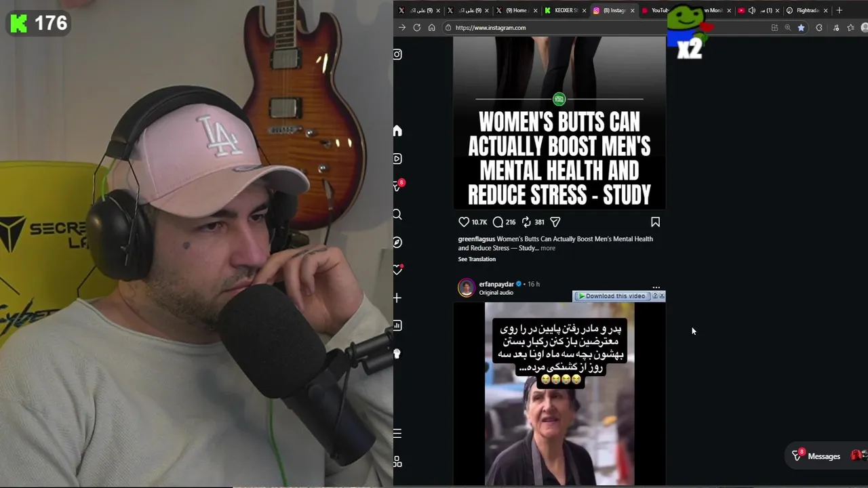Screen dimensions: 868x488
Task: Close the Instagram tab
Action: [x=633, y=10]
